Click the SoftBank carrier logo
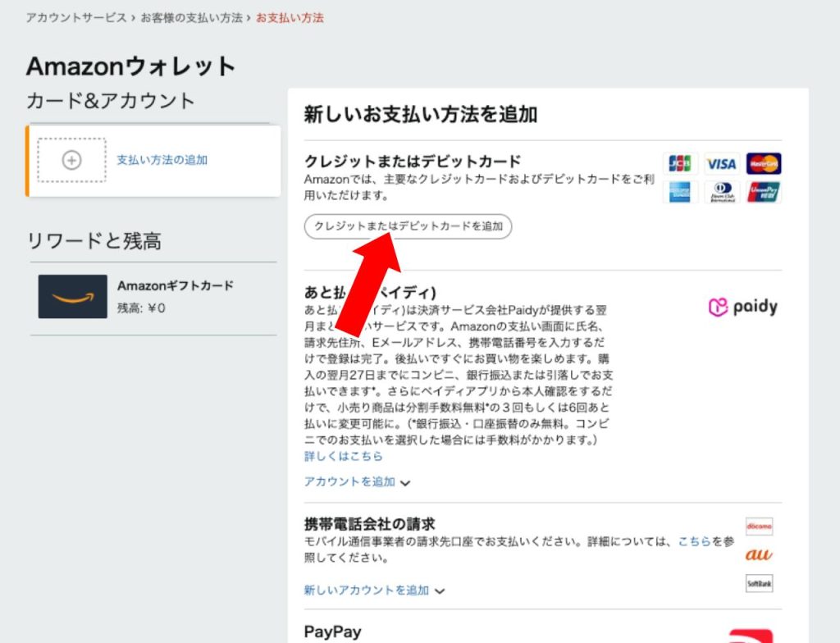The width and height of the screenshot is (840, 643). [x=759, y=583]
